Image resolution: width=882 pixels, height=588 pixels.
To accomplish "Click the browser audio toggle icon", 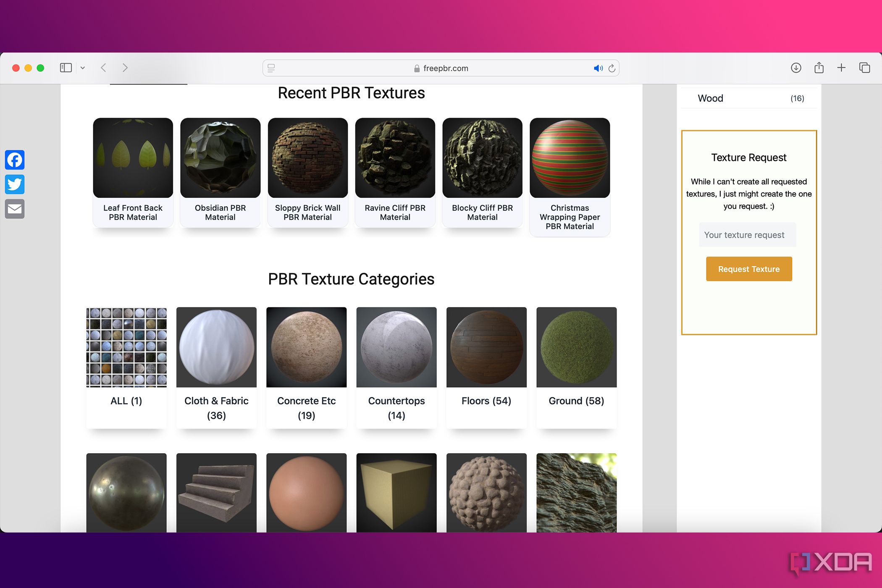I will point(597,68).
